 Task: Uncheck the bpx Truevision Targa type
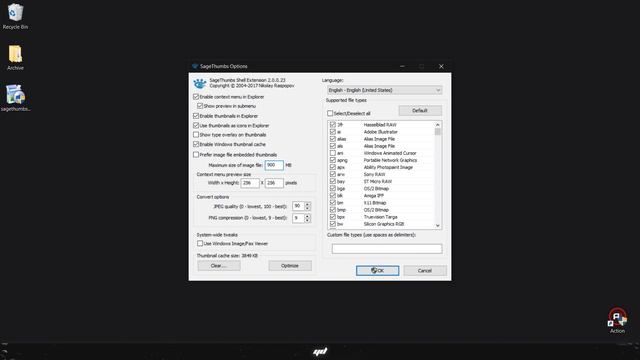333,217
